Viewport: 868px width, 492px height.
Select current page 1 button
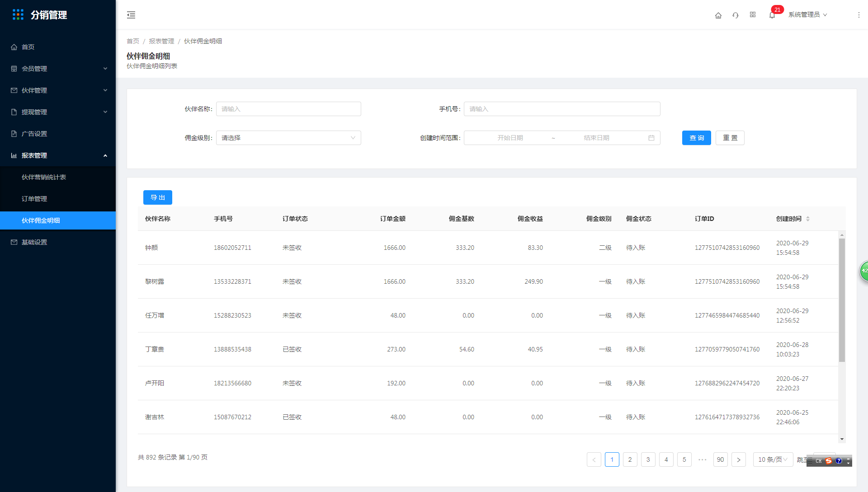coord(612,459)
